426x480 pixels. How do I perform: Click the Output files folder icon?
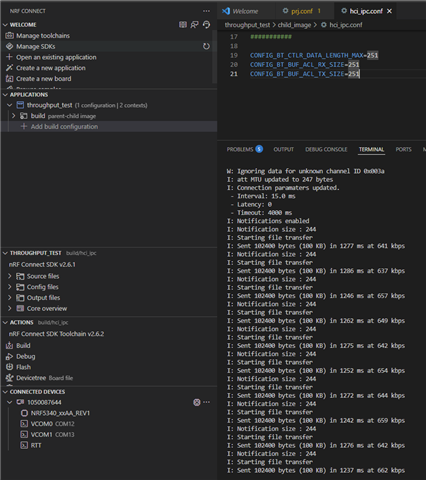coord(20,298)
